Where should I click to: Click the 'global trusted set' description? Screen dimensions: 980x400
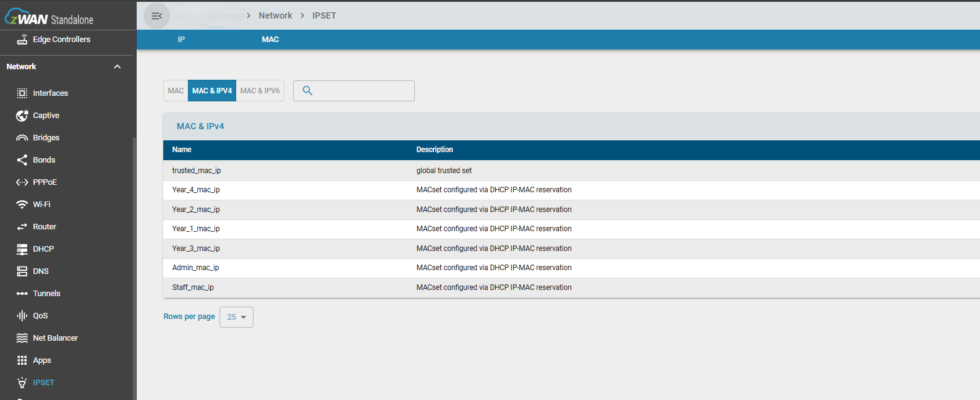(444, 171)
